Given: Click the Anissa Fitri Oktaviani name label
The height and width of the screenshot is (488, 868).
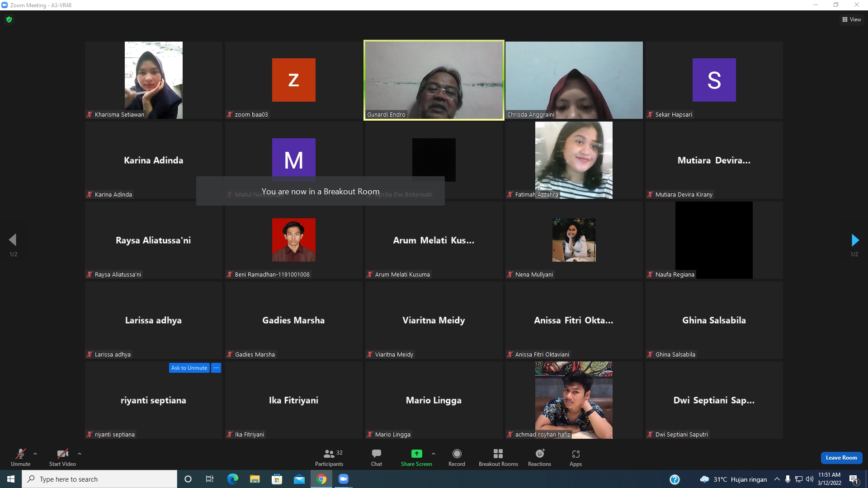Looking at the screenshot, I should click(x=542, y=355).
